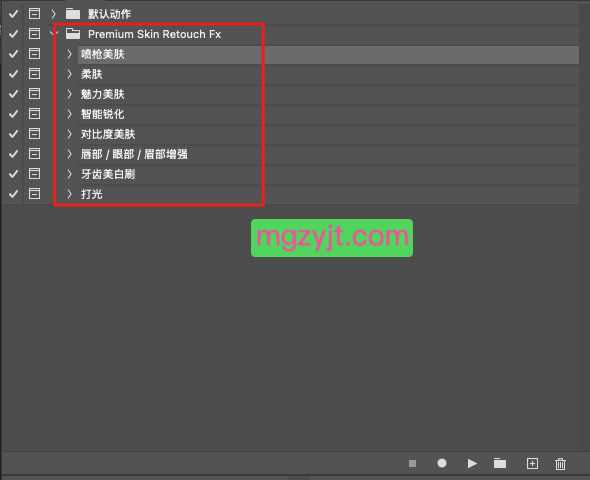Image resolution: width=590 pixels, height=480 pixels.
Task: Select the 默认动作 set name
Action: [x=109, y=14]
